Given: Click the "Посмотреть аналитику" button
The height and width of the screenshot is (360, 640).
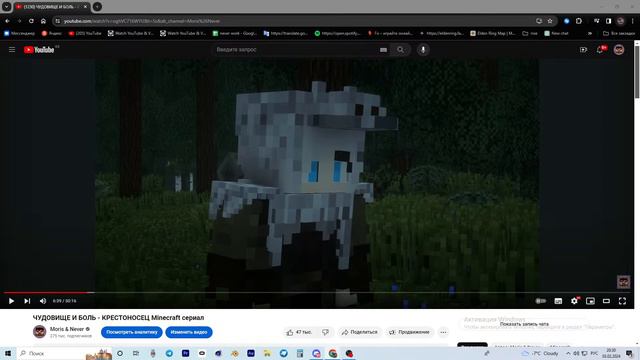Looking at the screenshot, I should click(131, 332).
